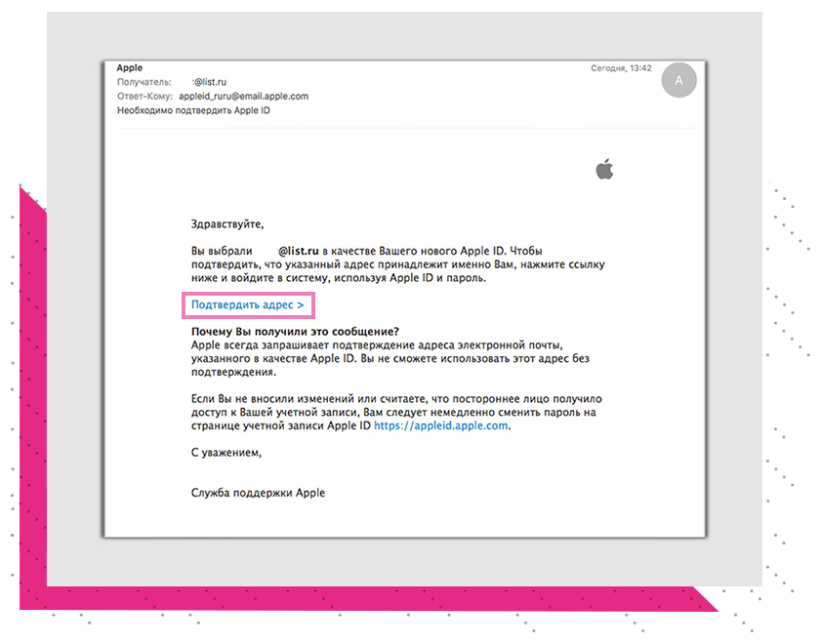Click the heading 'Почему Вы получили это сообщение?'
This screenshot has width=820, height=644.
tap(295, 332)
